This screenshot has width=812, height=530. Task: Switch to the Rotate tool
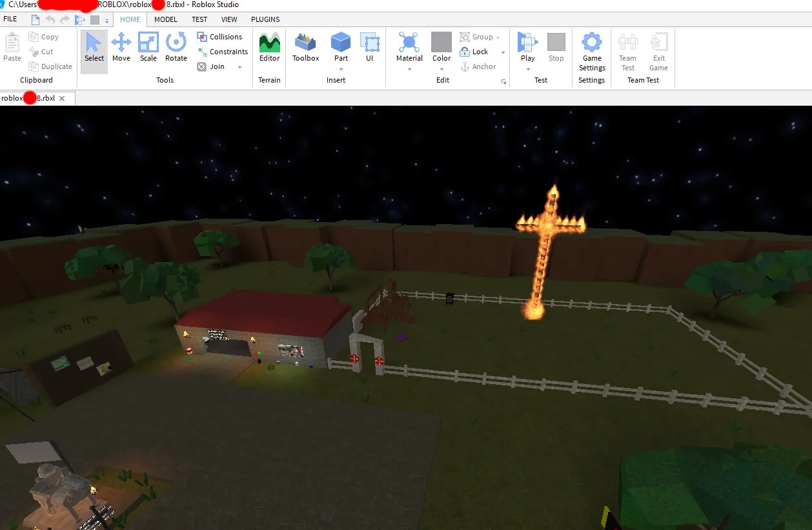[x=176, y=49]
